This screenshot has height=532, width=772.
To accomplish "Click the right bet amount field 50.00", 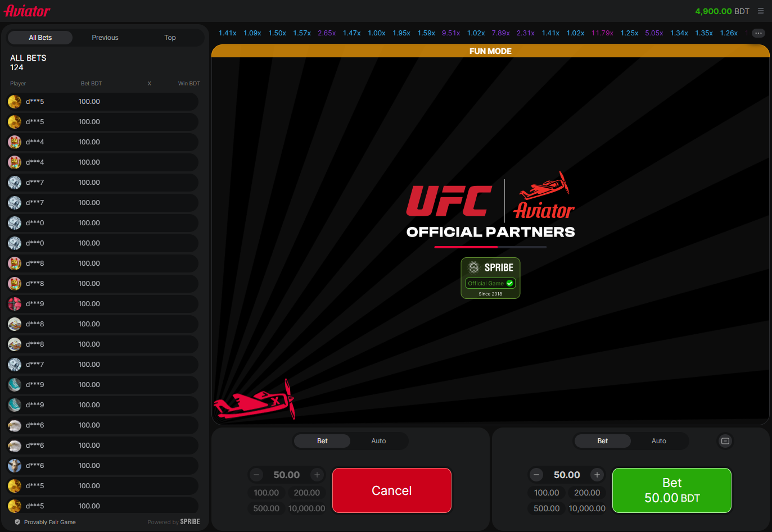I will point(567,475).
